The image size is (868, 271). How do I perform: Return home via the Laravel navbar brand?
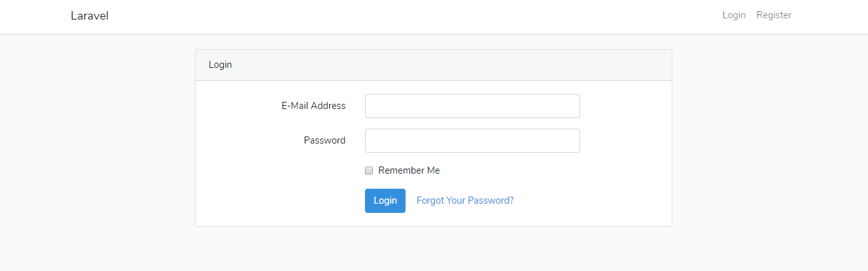(x=90, y=16)
